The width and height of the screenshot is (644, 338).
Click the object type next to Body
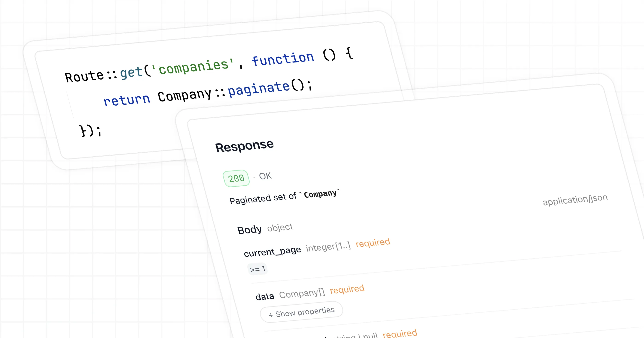point(280,227)
